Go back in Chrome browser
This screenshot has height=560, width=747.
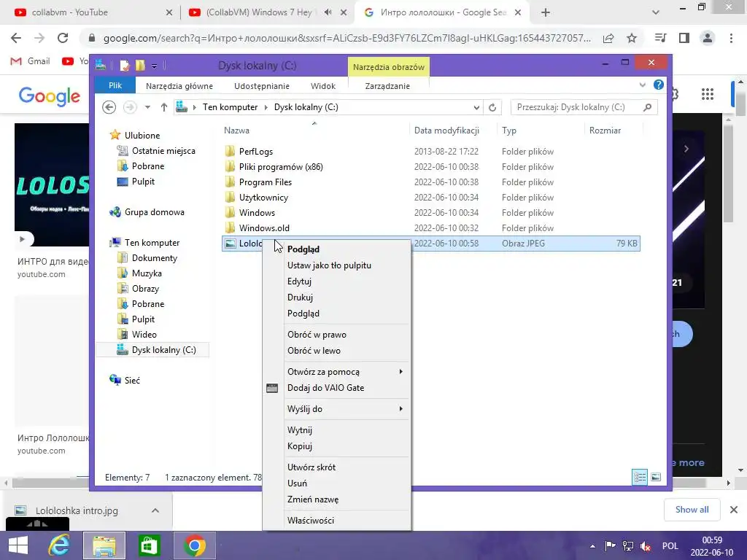tap(16, 38)
